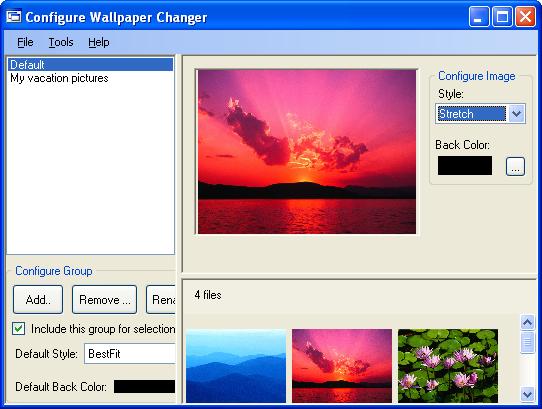Screen dimensions: 542x409
Task: Click the app icon in the title bar
Action: click(x=13, y=16)
